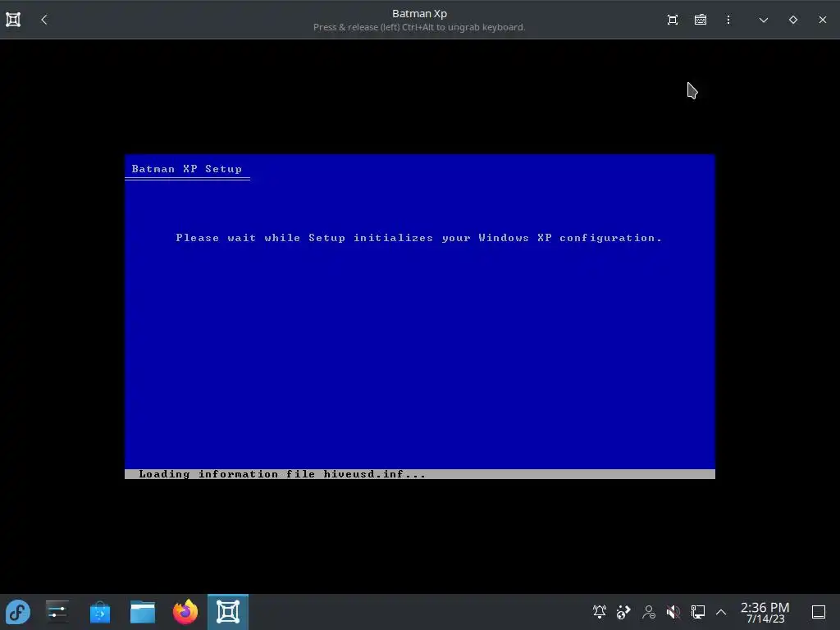Open System Settings from the taskbar

[57, 612]
